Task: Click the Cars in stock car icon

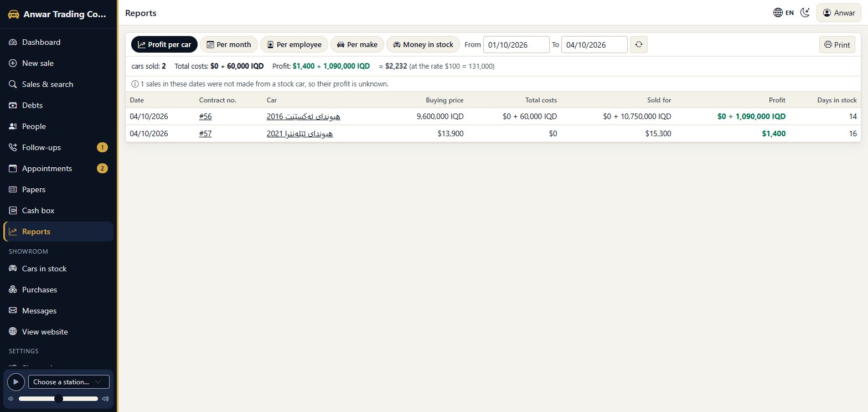Action: pos(13,269)
